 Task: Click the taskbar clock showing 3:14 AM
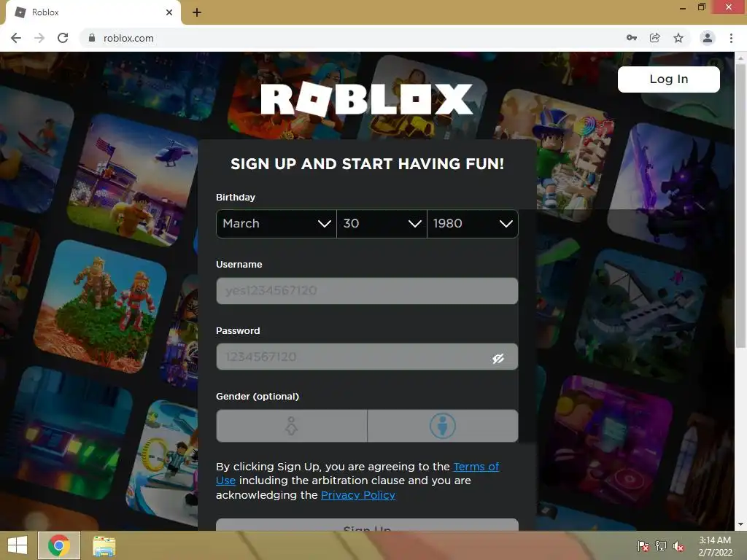point(715,546)
